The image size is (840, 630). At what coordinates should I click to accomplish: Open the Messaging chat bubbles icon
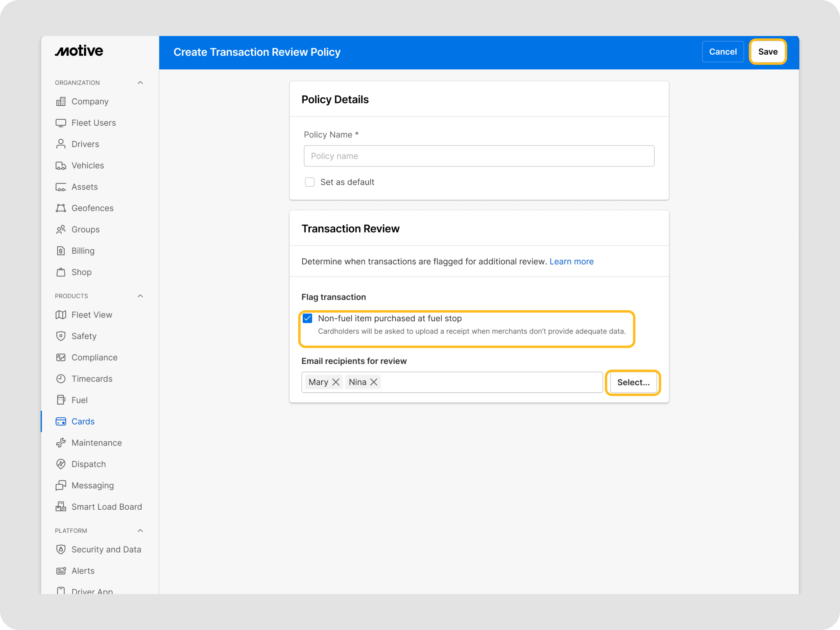[61, 485]
